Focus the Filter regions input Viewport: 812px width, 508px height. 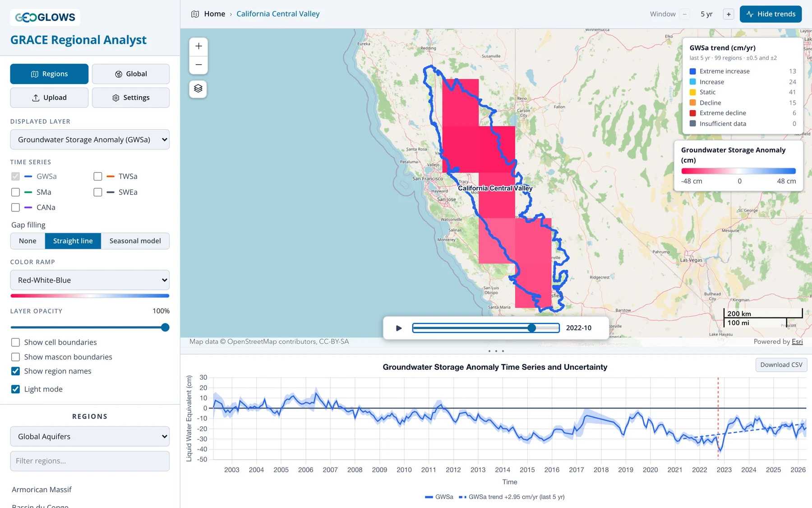pos(90,461)
